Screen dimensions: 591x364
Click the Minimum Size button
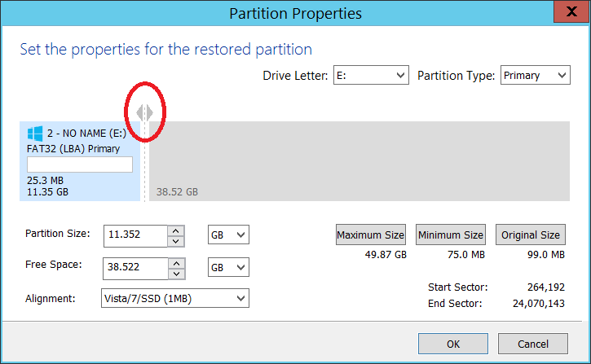451,235
